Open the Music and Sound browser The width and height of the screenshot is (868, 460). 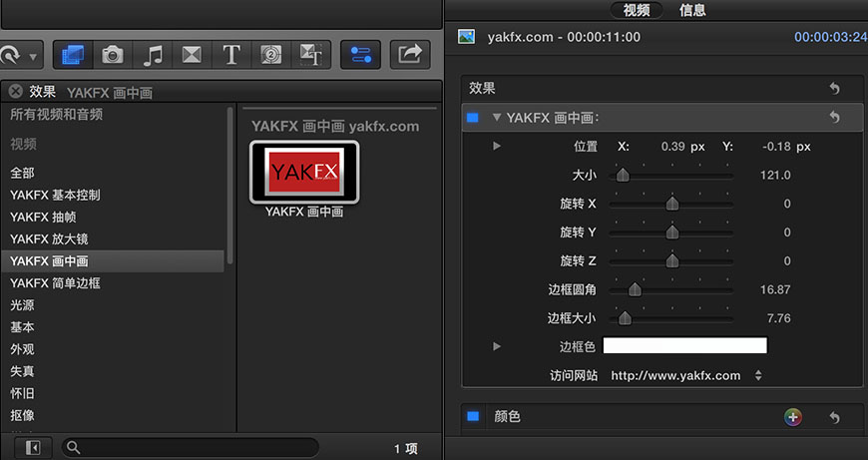coord(153,55)
